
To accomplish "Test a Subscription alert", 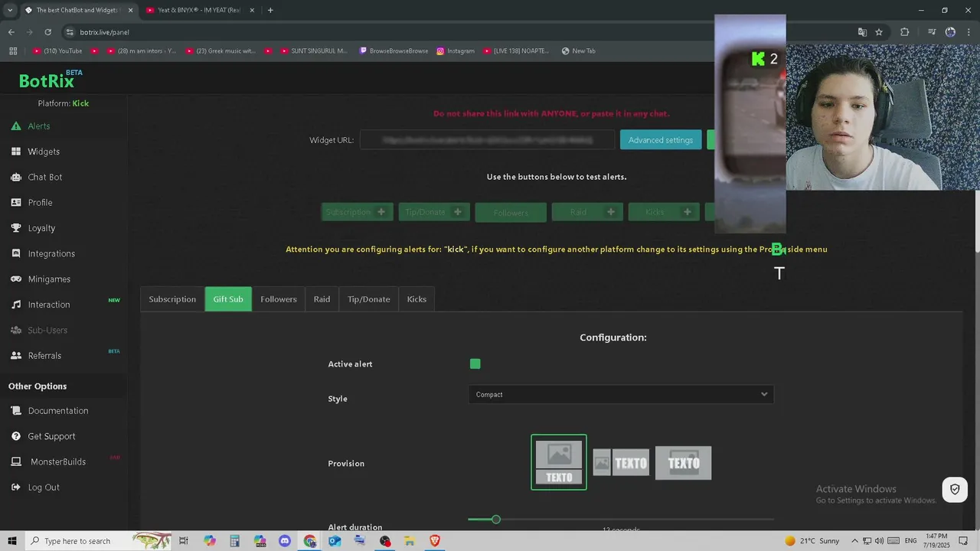I will coord(358,212).
